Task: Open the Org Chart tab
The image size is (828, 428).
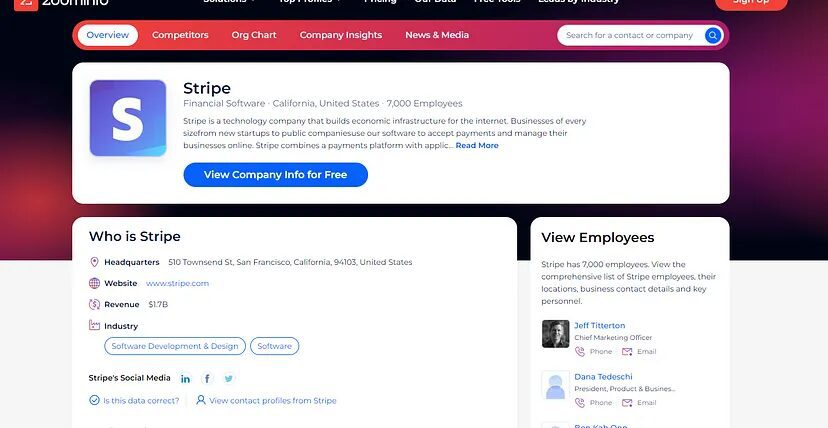Action: [254, 35]
